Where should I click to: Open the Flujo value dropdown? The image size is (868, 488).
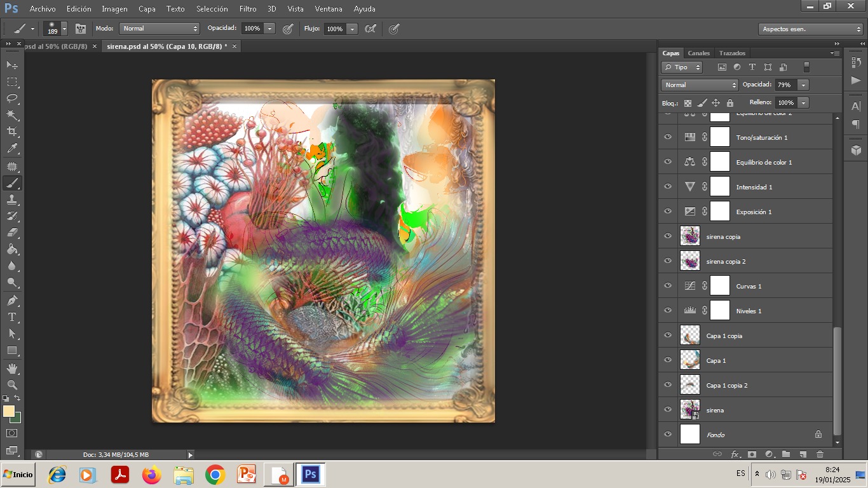352,29
